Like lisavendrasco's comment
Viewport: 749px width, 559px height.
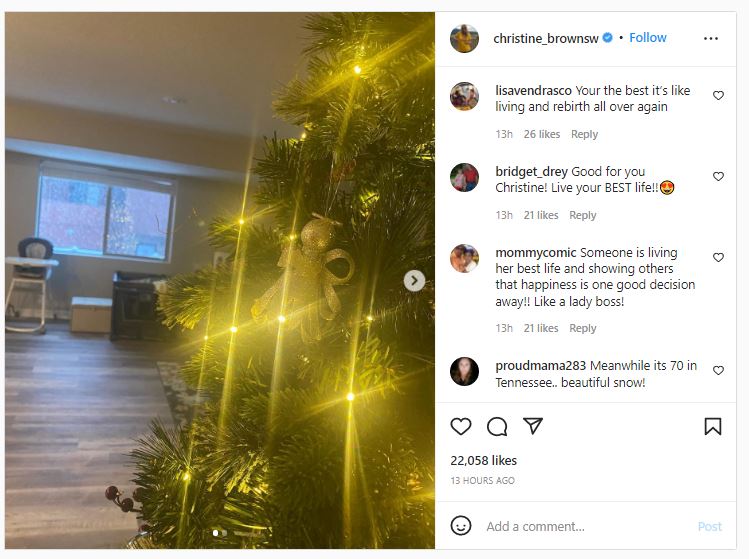coord(718,96)
